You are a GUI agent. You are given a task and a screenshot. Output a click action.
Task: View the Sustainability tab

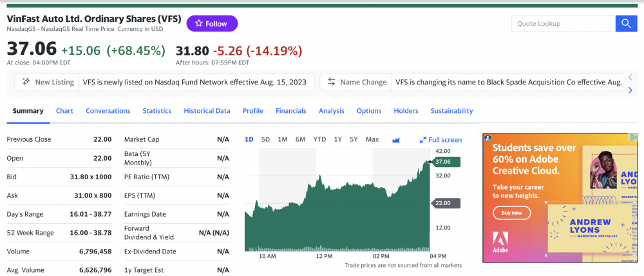pyautogui.click(x=452, y=111)
